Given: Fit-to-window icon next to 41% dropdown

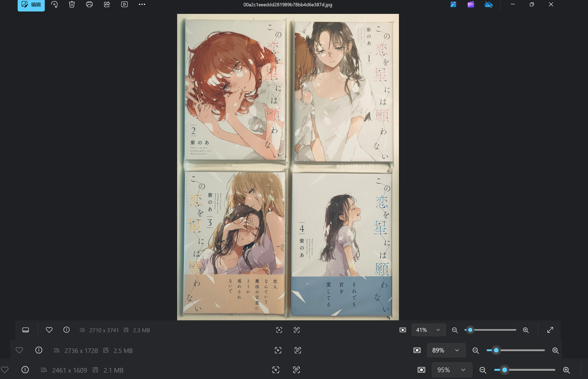Looking at the screenshot, I should click(403, 330).
